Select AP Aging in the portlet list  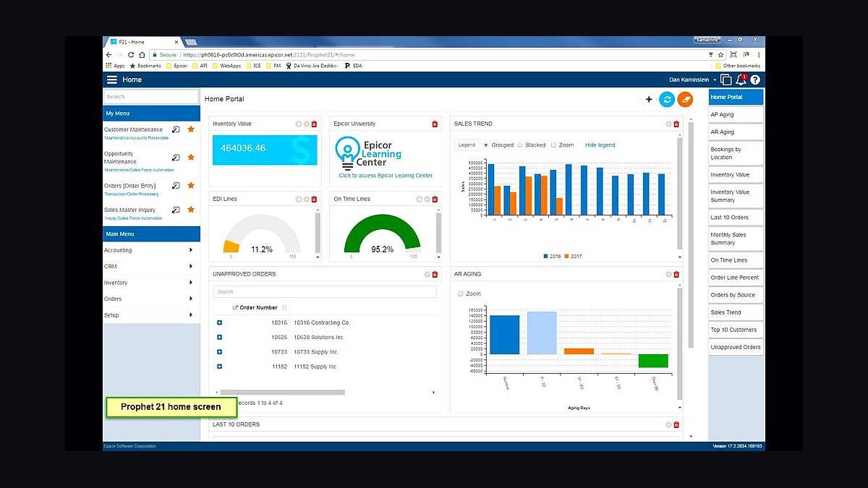736,114
